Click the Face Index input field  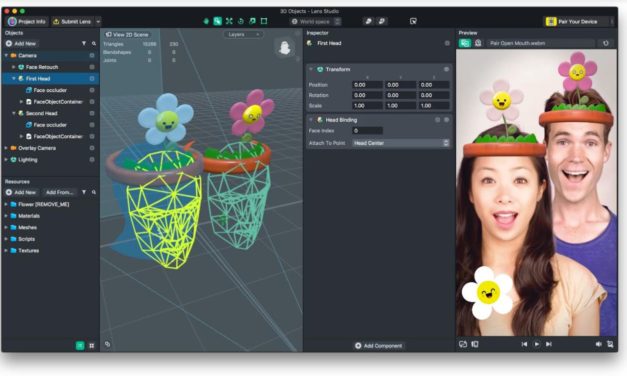coord(367,130)
